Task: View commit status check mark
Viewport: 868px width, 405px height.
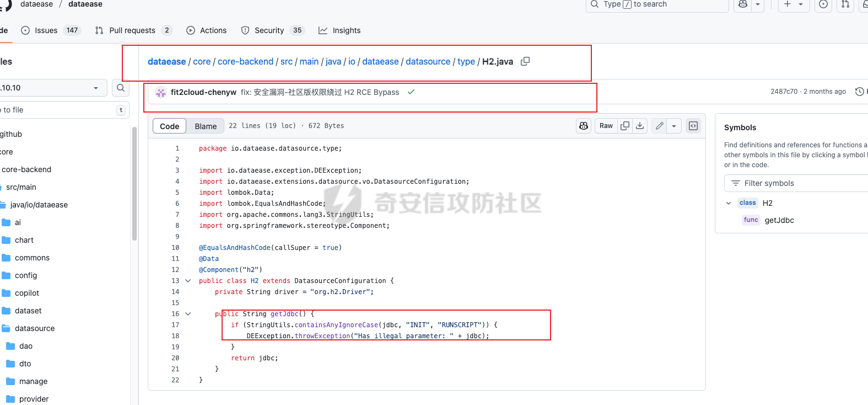Action: point(411,92)
